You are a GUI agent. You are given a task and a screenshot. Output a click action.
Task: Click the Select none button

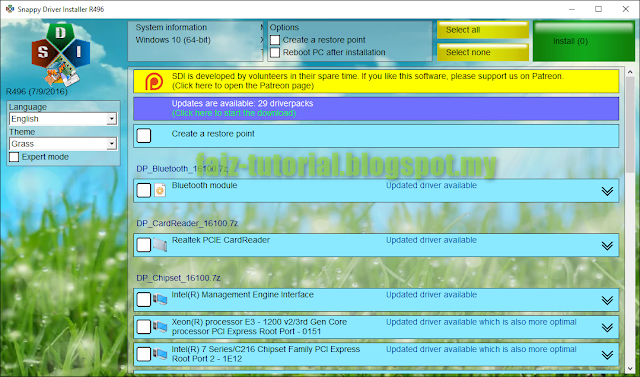(483, 52)
